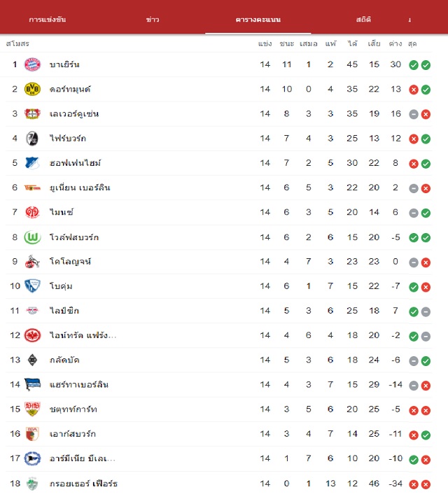This screenshot has height=499, width=448.
Task: Click the Borussia Dortmund BVB logo
Action: pyautogui.click(x=32, y=89)
